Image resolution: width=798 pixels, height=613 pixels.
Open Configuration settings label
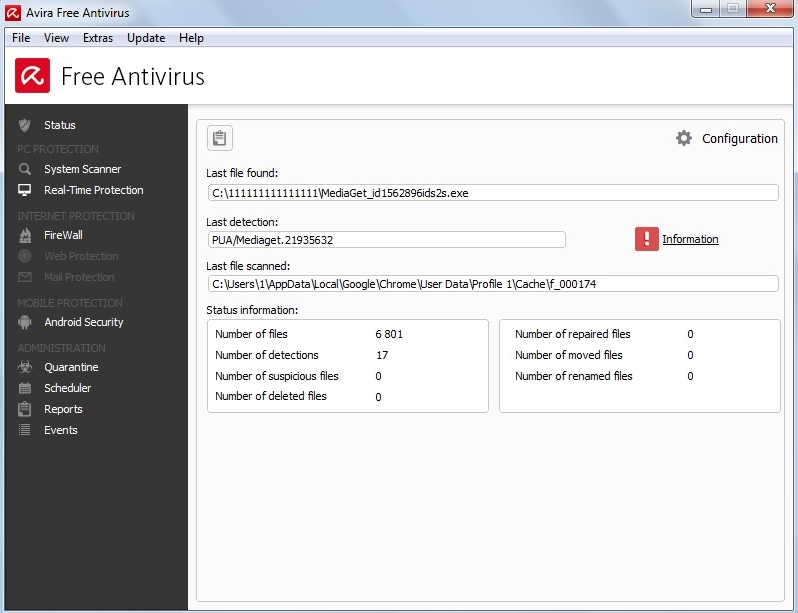tap(739, 138)
